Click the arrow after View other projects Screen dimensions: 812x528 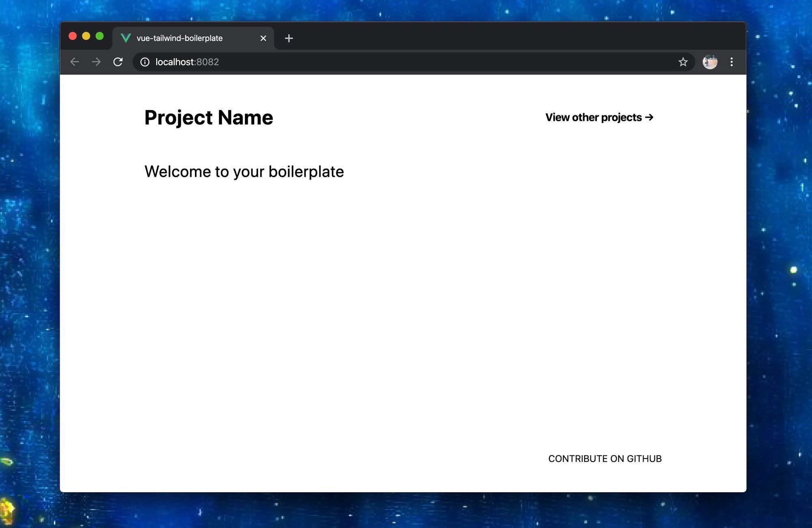pos(649,117)
